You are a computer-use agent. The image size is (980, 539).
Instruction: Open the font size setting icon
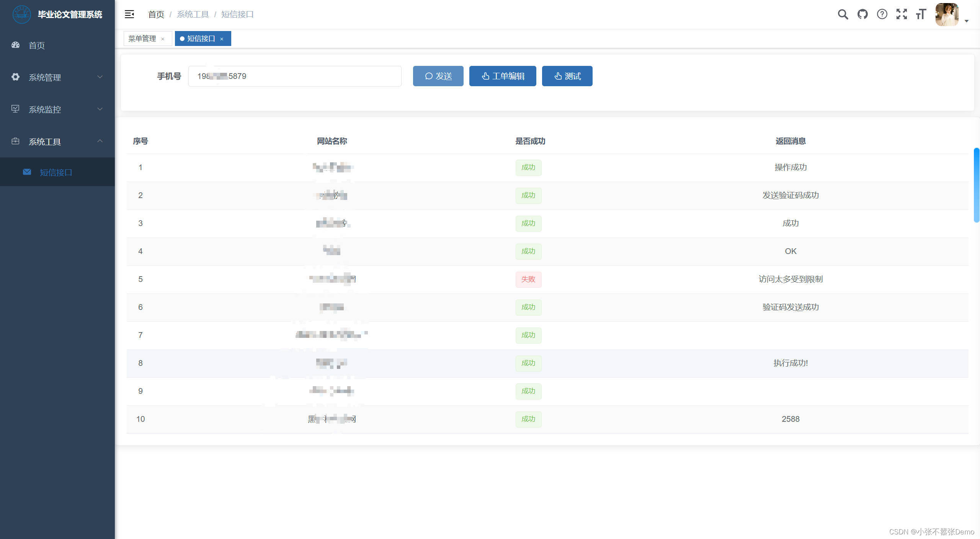click(x=921, y=15)
